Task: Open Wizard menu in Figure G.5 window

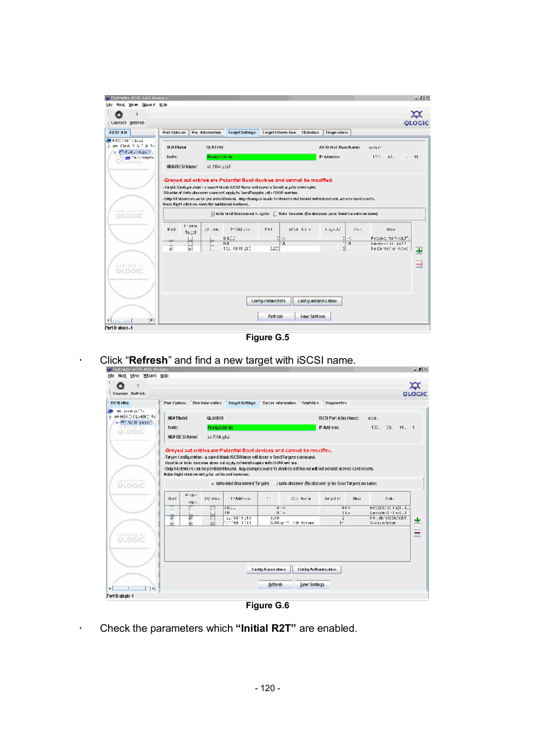Action: pos(148,105)
